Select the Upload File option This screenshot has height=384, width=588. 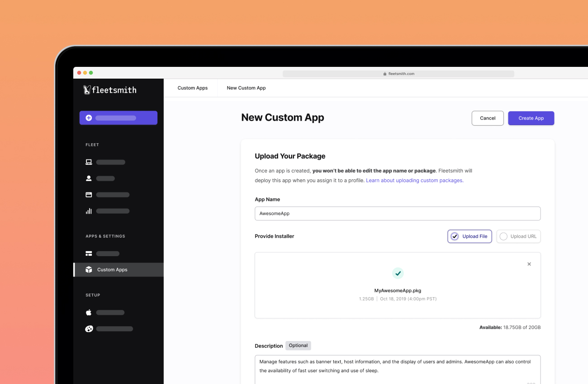(469, 236)
